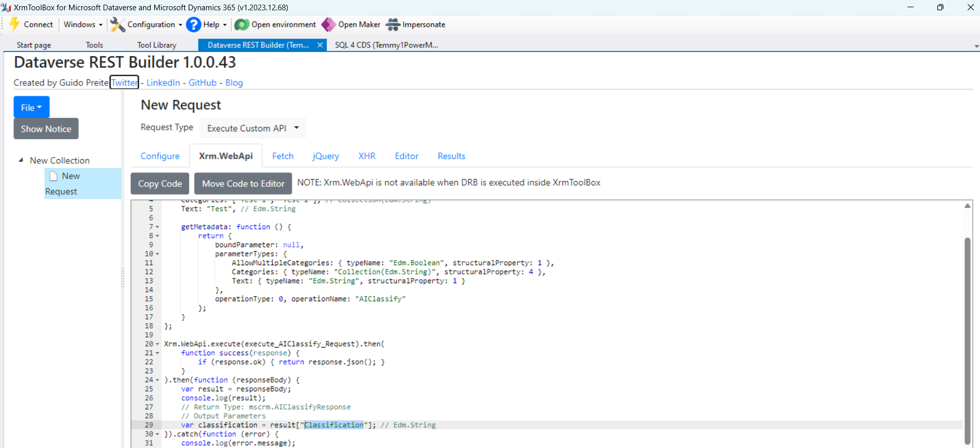980x448 pixels.
Task: Open the LinkedIn link
Action: pyautogui.click(x=163, y=82)
